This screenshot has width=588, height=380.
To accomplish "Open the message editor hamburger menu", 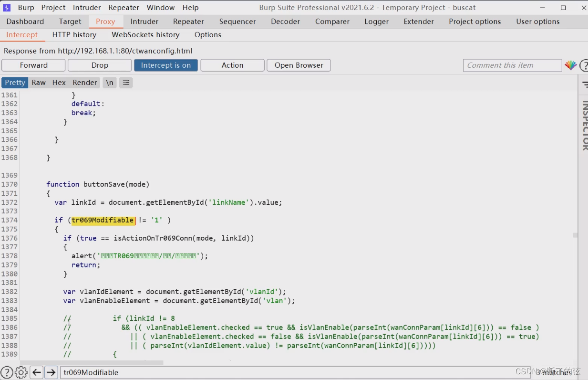I will tap(126, 83).
